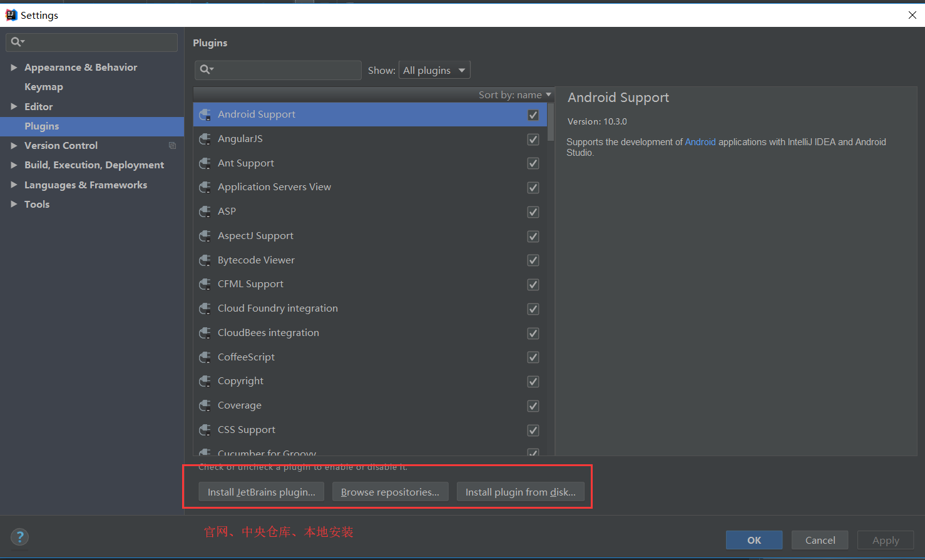Uncheck the CloudBees integration checkbox

pyautogui.click(x=533, y=333)
